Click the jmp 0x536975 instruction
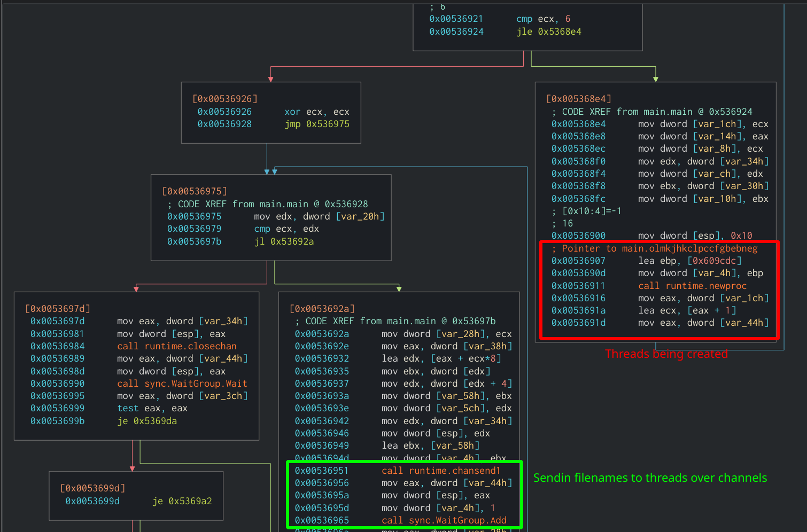Image resolution: width=807 pixels, height=532 pixels. pos(317,123)
